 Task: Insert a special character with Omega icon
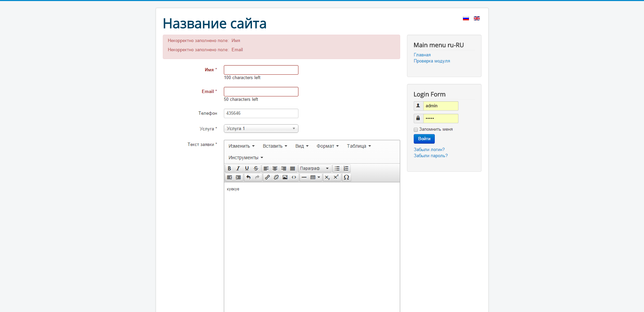coord(346,177)
